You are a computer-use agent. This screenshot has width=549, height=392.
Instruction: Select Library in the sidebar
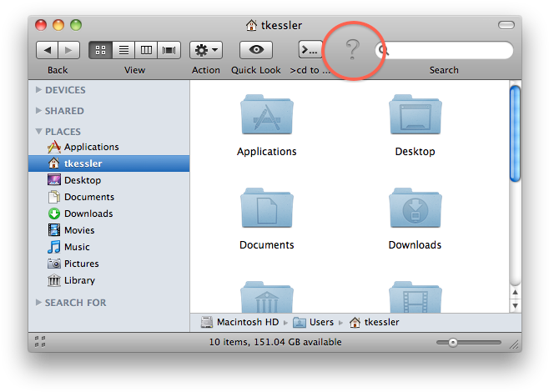pos(109,280)
